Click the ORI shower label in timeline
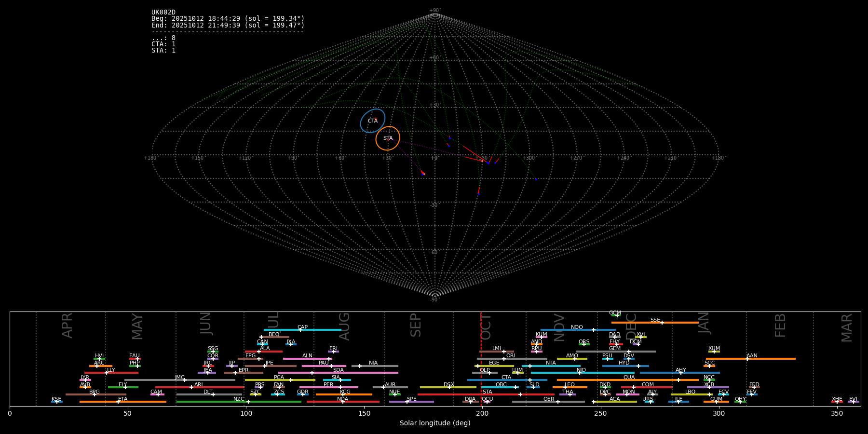Image resolution: width=868 pixels, height=434 pixels. tap(511, 356)
